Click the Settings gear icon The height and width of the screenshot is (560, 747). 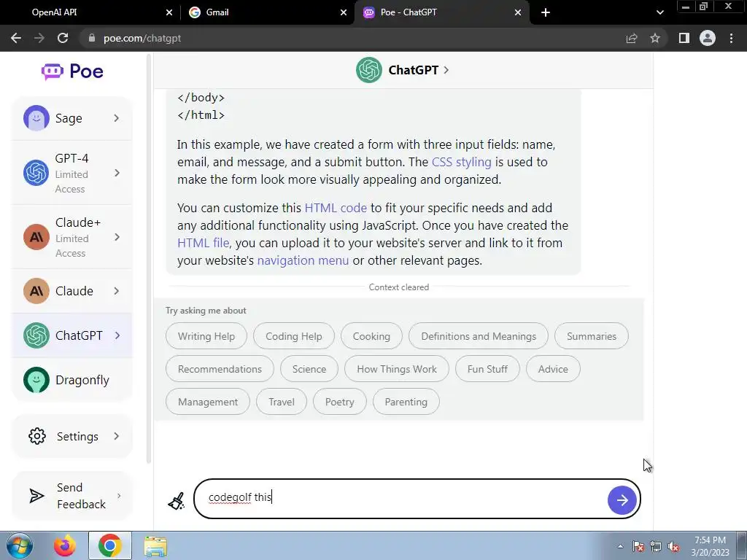tap(37, 436)
